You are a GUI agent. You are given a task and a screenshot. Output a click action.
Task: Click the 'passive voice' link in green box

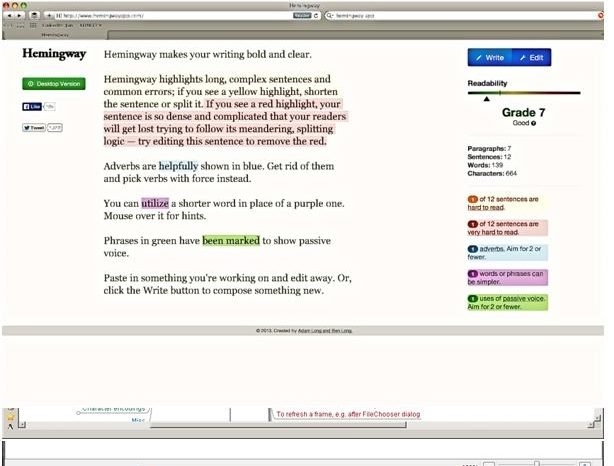(x=523, y=298)
